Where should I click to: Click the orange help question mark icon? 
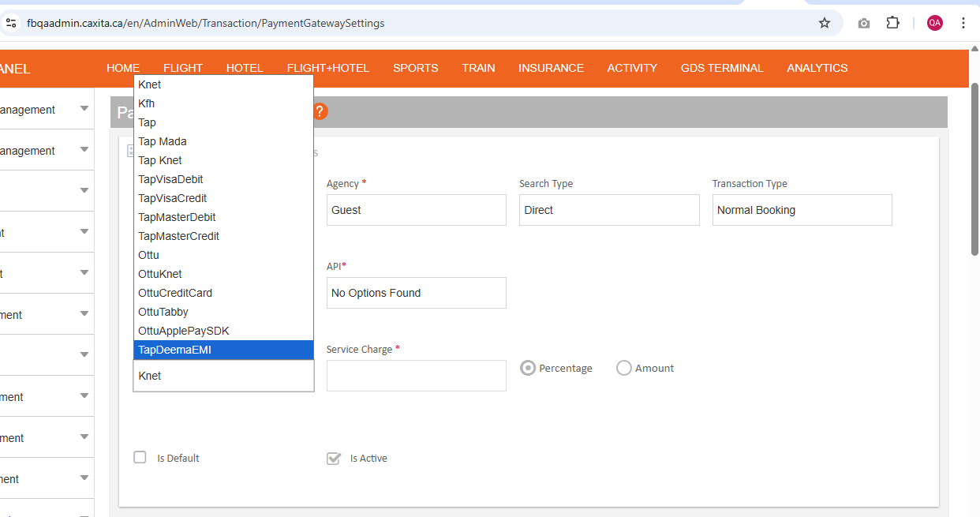(x=320, y=111)
